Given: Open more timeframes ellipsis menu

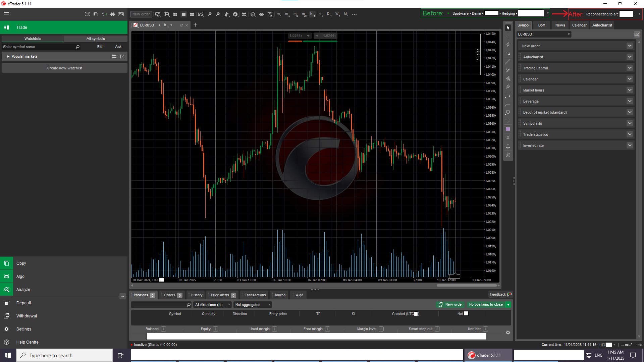Looking at the screenshot, I should point(355,14).
